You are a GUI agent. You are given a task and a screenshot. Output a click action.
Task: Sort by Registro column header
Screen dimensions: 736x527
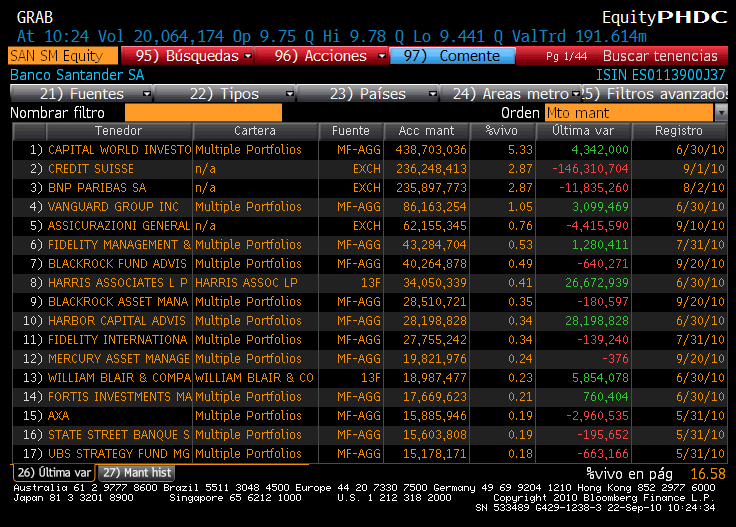tap(679, 131)
